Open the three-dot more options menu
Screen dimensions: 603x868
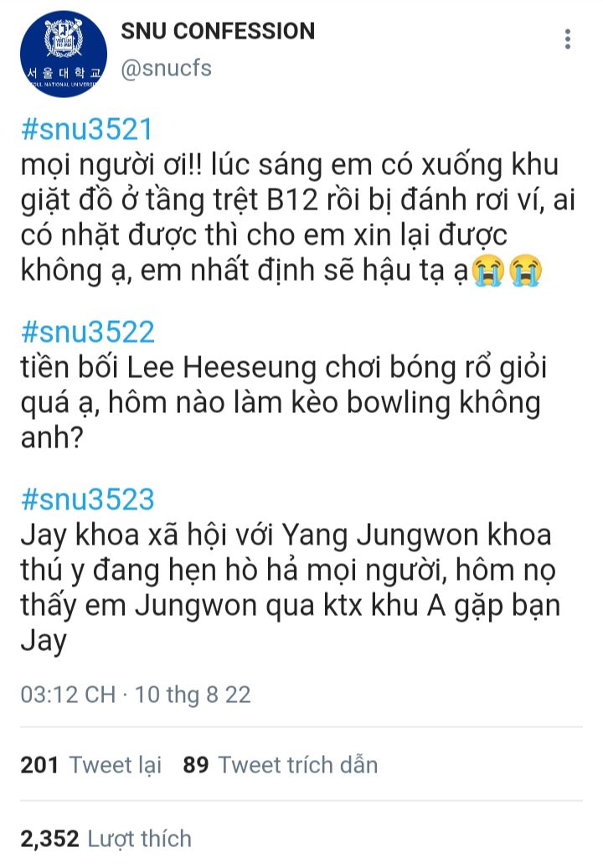pyautogui.click(x=568, y=39)
